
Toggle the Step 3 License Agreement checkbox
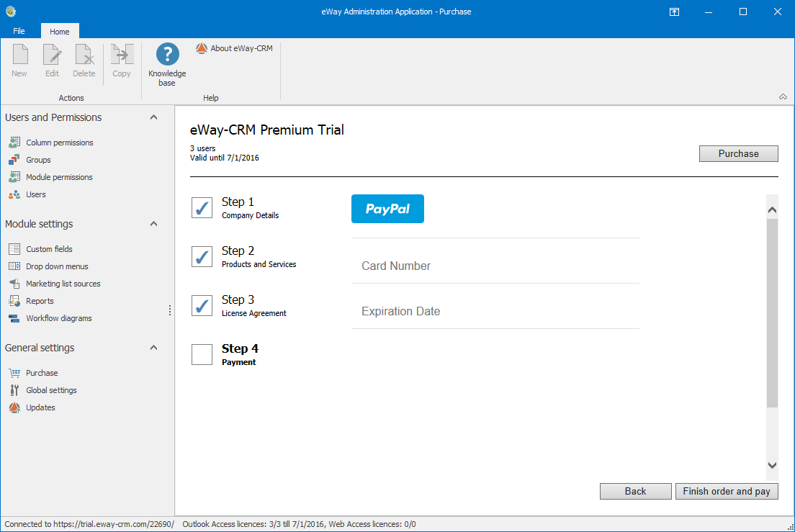coord(202,305)
